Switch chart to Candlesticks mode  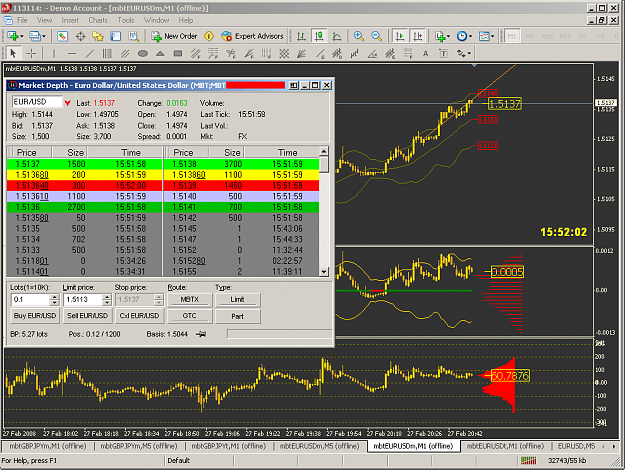click(x=319, y=36)
